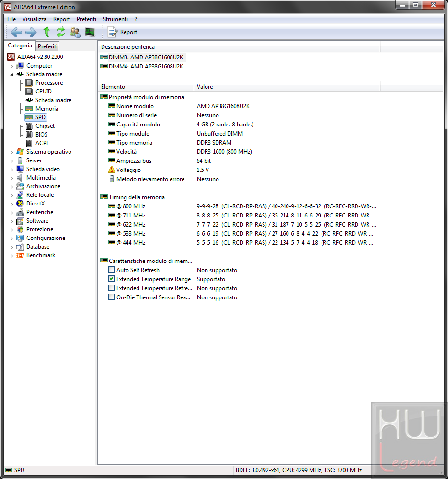The width and height of the screenshot is (448, 479).
Task: Open the BIOS tree item icon
Action: click(x=29, y=135)
